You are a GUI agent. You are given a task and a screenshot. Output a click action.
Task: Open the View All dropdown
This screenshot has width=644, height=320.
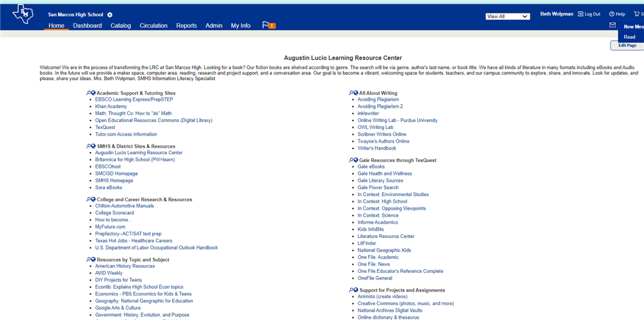tap(507, 16)
